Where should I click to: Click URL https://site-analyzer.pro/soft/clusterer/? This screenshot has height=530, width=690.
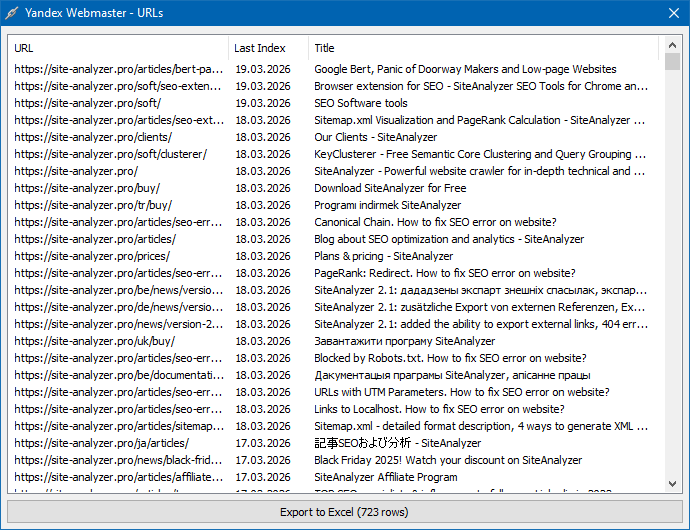point(110,154)
